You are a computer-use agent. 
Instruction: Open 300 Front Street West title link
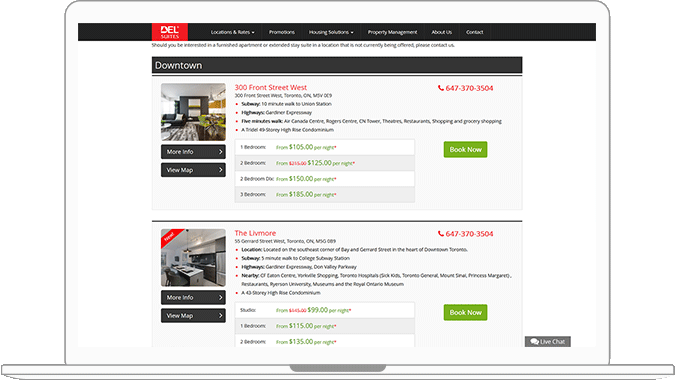click(271, 87)
